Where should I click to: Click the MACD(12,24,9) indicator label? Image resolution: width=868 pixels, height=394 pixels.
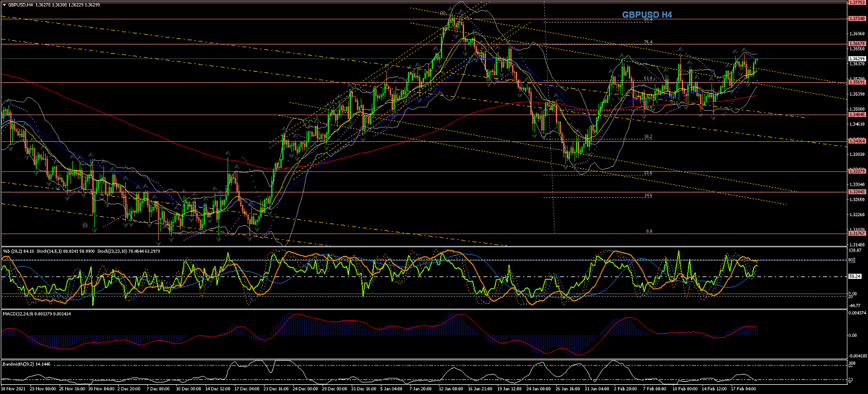pos(19,314)
